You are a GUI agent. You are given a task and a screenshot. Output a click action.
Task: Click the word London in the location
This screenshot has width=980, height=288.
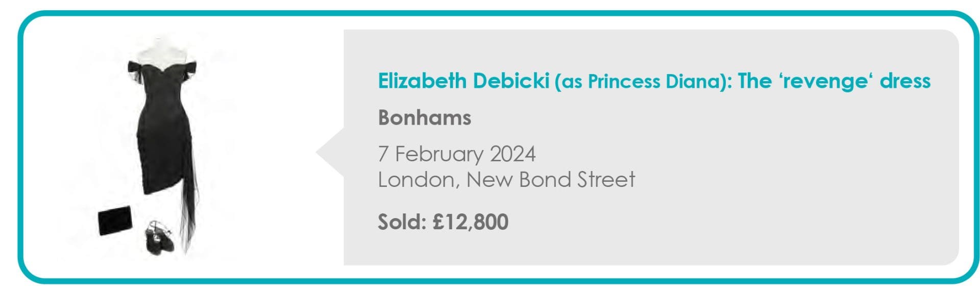tap(417, 180)
